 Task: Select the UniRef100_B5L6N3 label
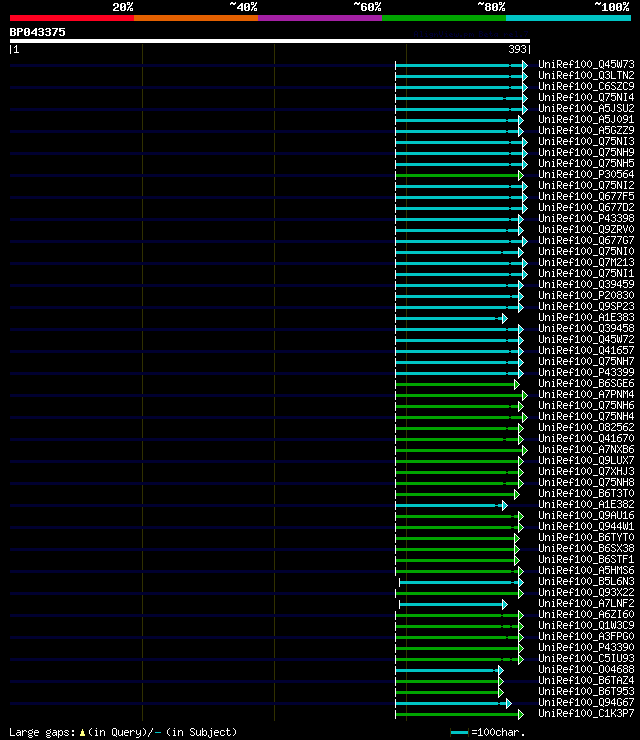click(x=586, y=581)
